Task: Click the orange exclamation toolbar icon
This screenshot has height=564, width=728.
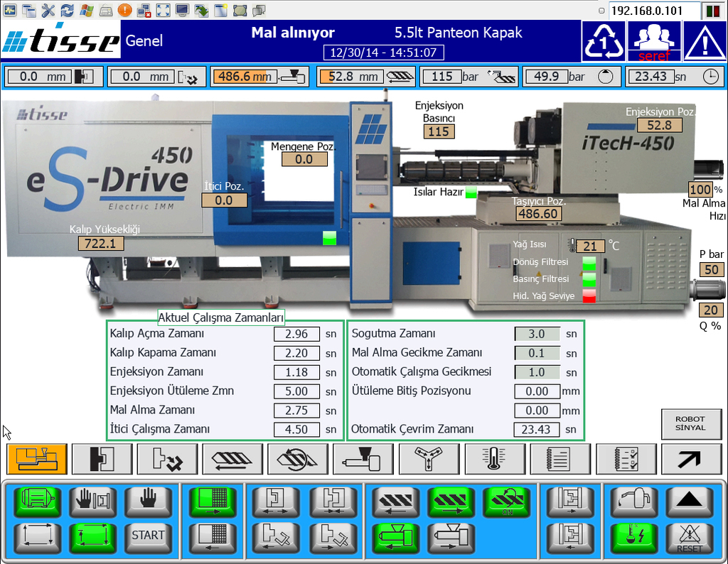Action: [x=124, y=10]
